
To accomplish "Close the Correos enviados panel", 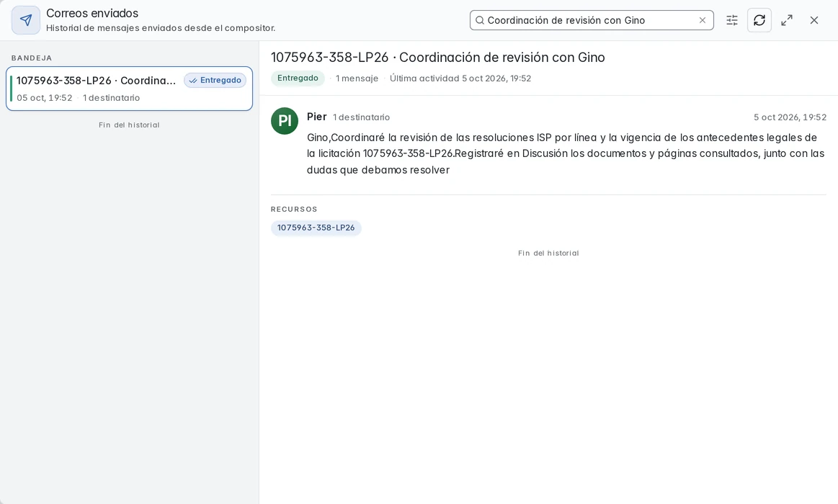I will (814, 20).
